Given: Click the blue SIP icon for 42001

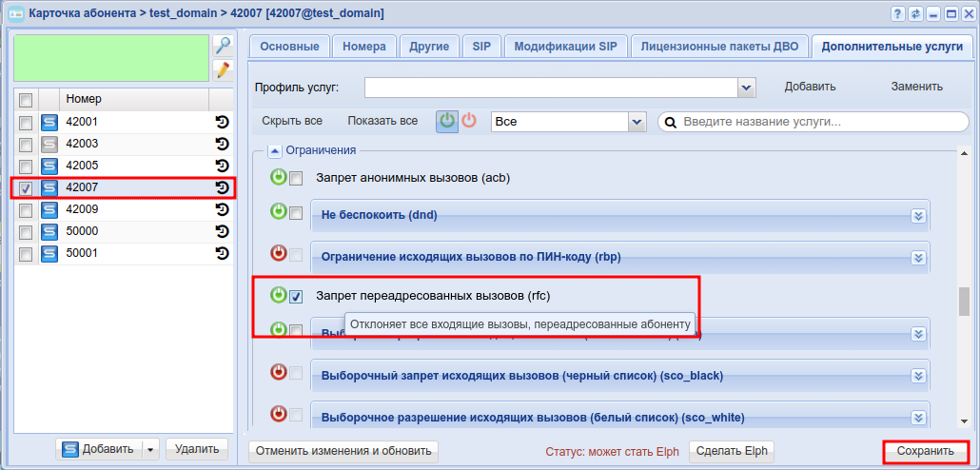Looking at the screenshot, I should click(49, 122).
